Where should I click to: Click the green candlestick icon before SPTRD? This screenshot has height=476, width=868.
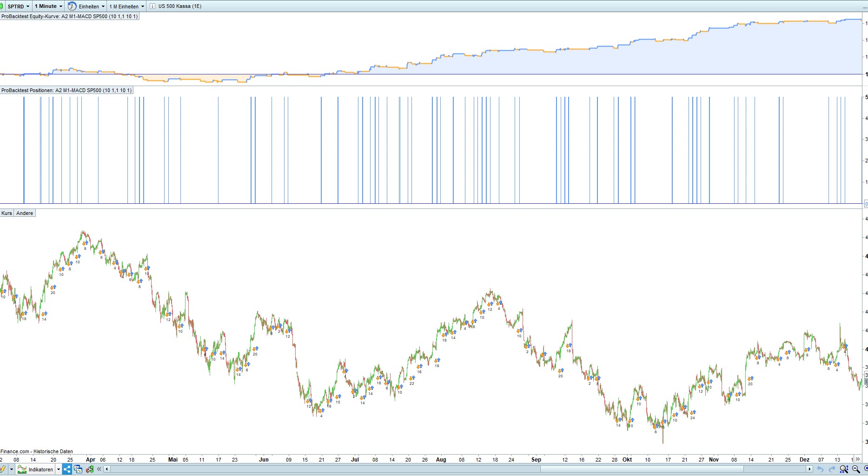(2, 7)
